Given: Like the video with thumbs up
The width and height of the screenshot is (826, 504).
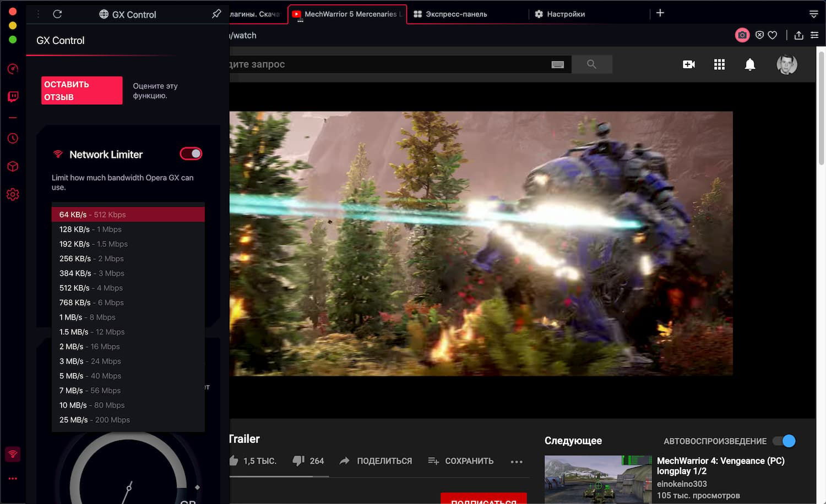Looking at the screenshot, I should coord(233,461).
